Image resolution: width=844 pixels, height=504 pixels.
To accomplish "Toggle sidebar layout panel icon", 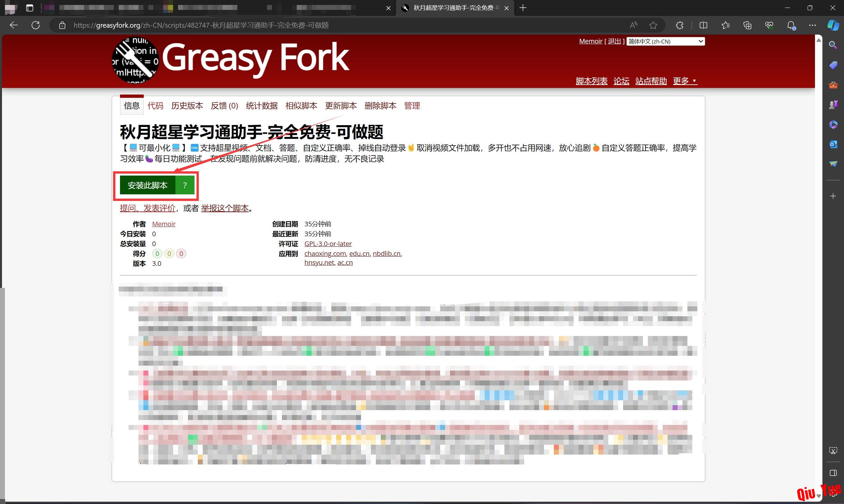I will pyautogui.click(x=833, y=473).
